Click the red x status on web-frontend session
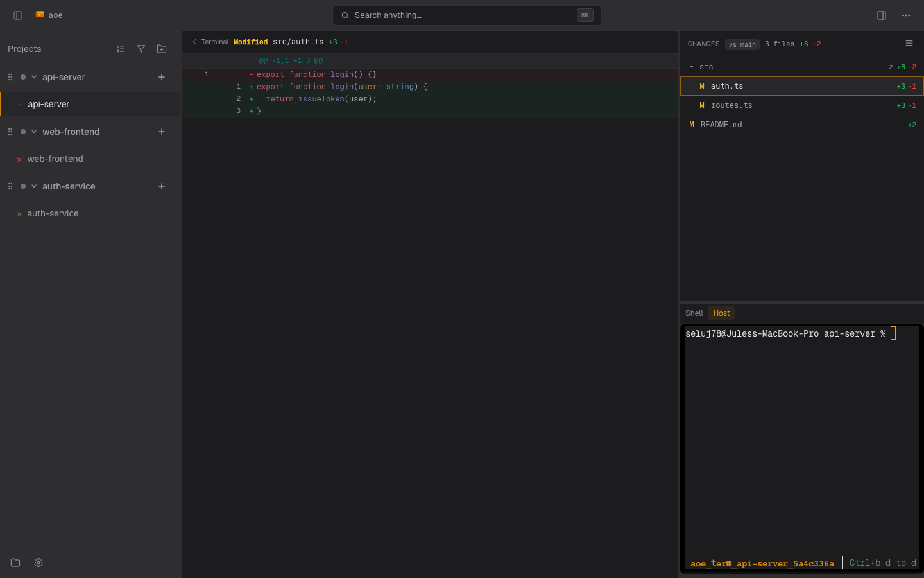The width and height of the screenshot is (924, 578). pyautogui.click(x=19, y=159)
